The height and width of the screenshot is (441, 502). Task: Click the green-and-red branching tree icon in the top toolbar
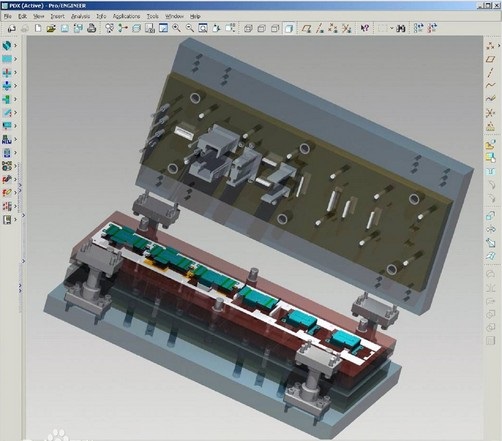(123, 28)
